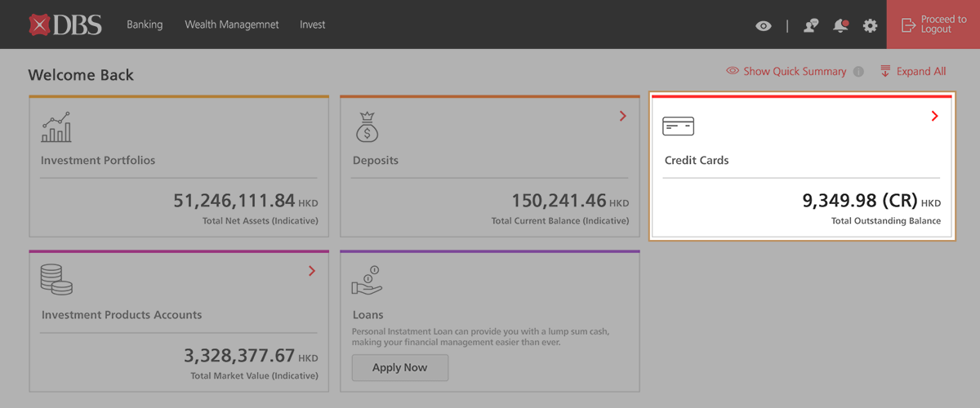Click the info icon beside Quick Summary
The height and width of the screenshot is (408, 980).
858,72
